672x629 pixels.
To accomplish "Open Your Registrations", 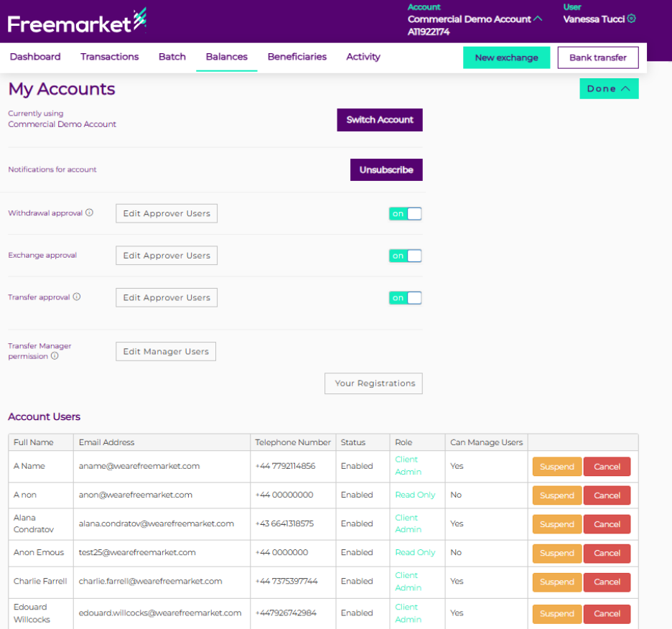I will [x=373, y=383].
